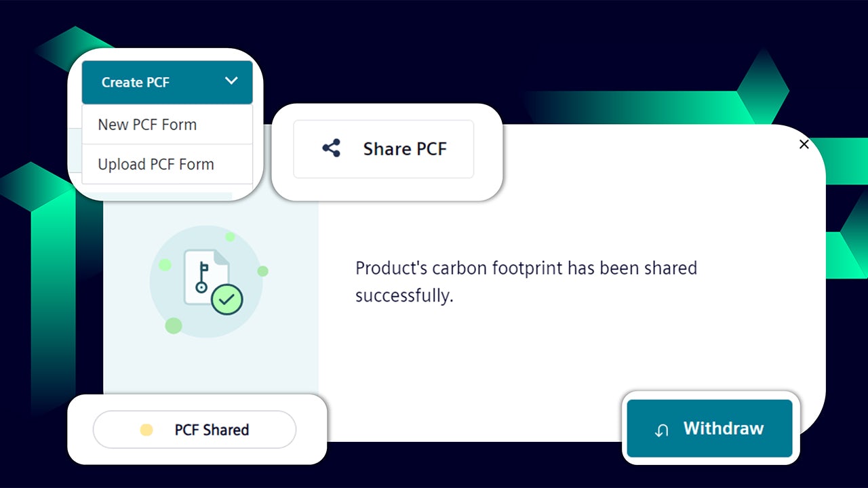Click the small green dot above the document
The image size is (868, 488).
[230, 237]
